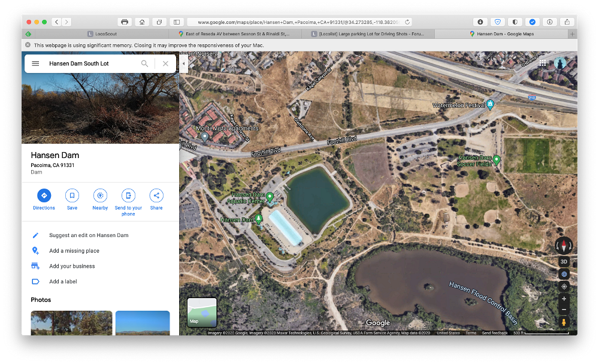Open the blue sky photo under Photos

143,323
